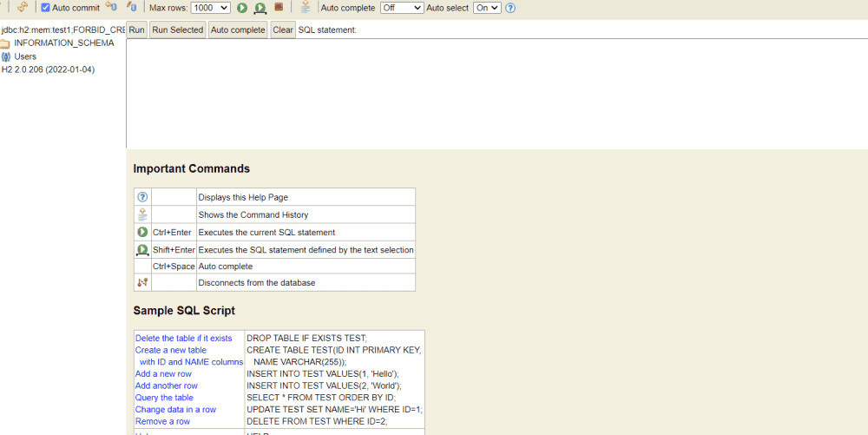
Task: Click the 'Create a new table' sample link
Action: pyautogui.click(x=171, y=350)
